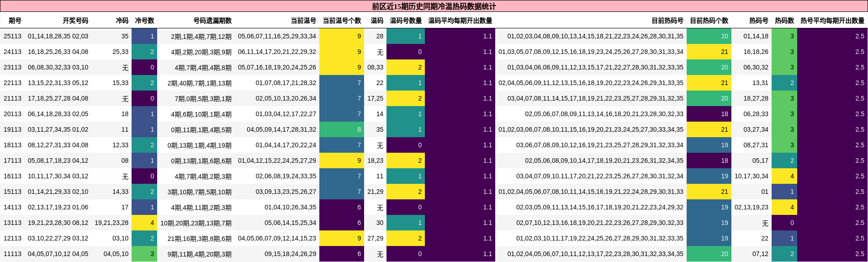Select period cell 19113
868x262 pixels.
click(12, 129)
